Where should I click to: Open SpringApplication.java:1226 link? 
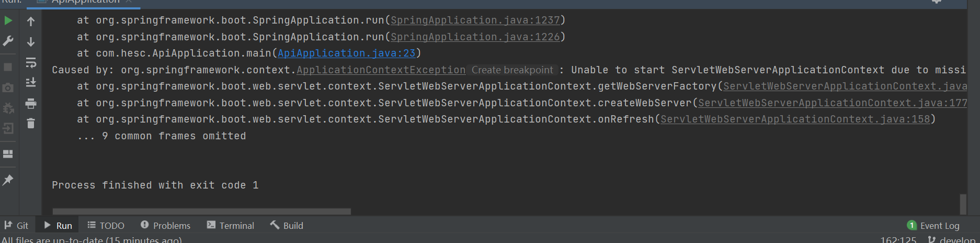click(x=475, y=37)
